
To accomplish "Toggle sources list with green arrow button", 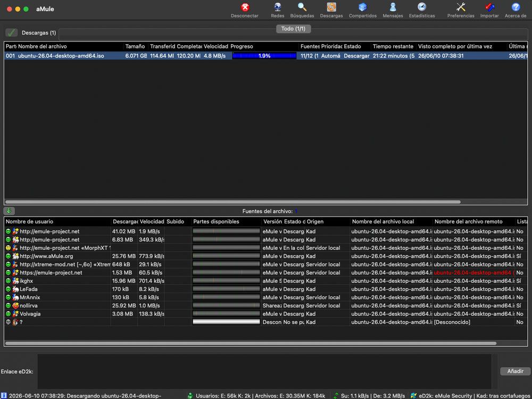I will 9,211.
